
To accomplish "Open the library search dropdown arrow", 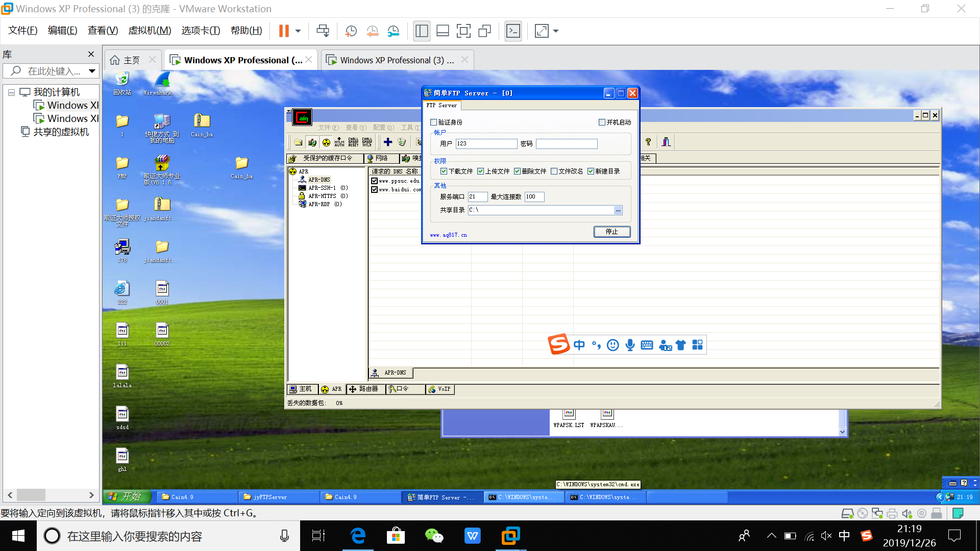I will tap(92, 71).
